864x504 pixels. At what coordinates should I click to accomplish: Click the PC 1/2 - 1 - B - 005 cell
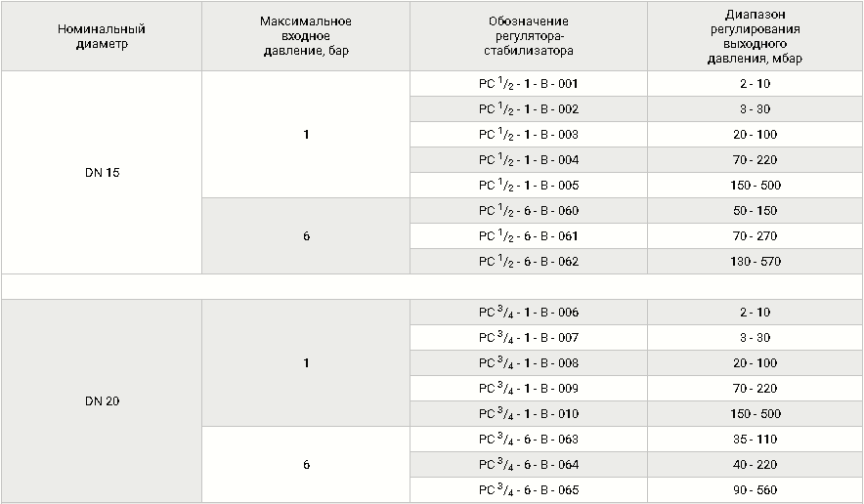tap(529, 185)
